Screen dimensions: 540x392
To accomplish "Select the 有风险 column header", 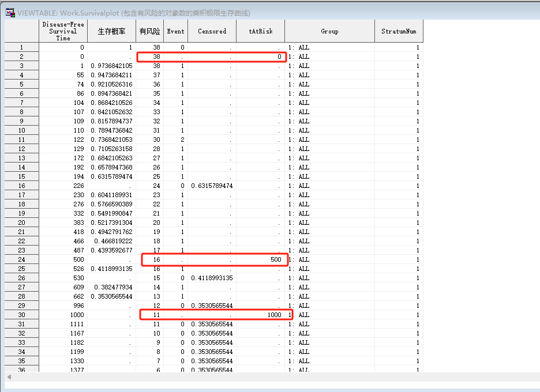I will [149, 31].
